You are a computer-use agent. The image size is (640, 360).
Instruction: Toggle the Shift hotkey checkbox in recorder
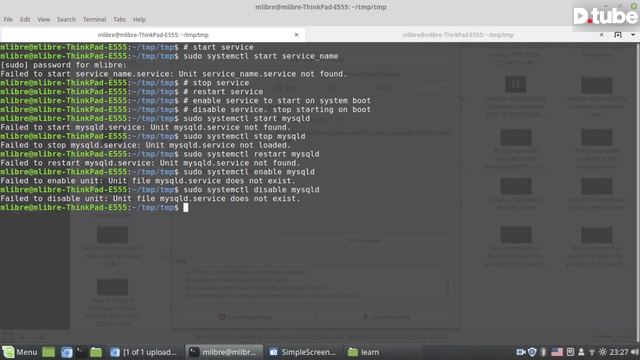pos(279,88)
